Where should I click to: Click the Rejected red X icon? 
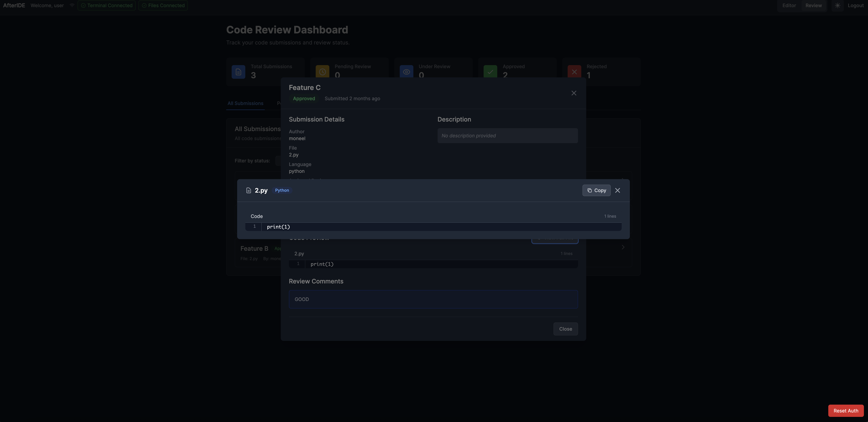tap(574, 72)
